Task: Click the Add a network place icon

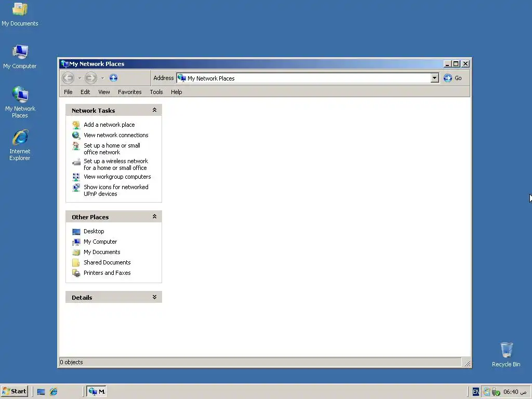Action: (x=76, y=125)
